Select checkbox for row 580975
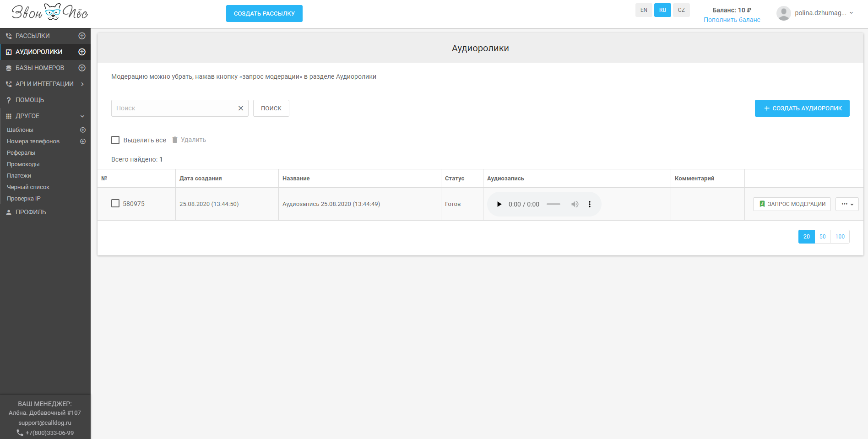The width and height of the screenshot is (868, 439). (x=115, y=203)
